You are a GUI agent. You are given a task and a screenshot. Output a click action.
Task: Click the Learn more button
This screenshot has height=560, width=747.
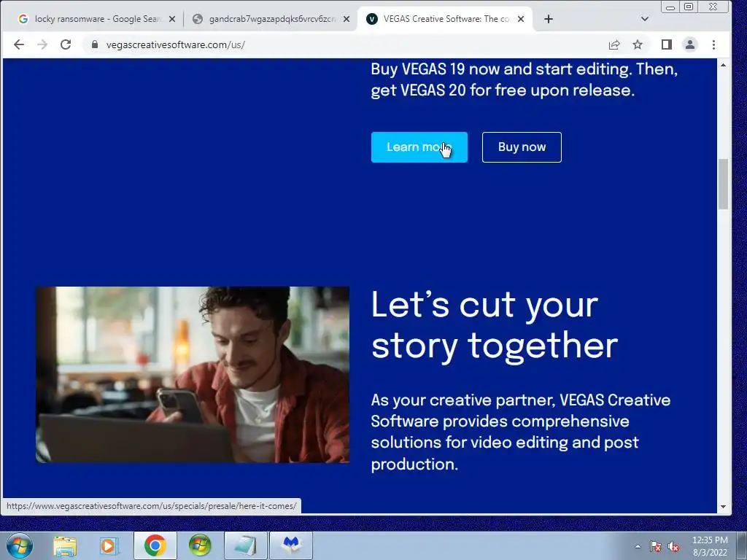point(419,147)
